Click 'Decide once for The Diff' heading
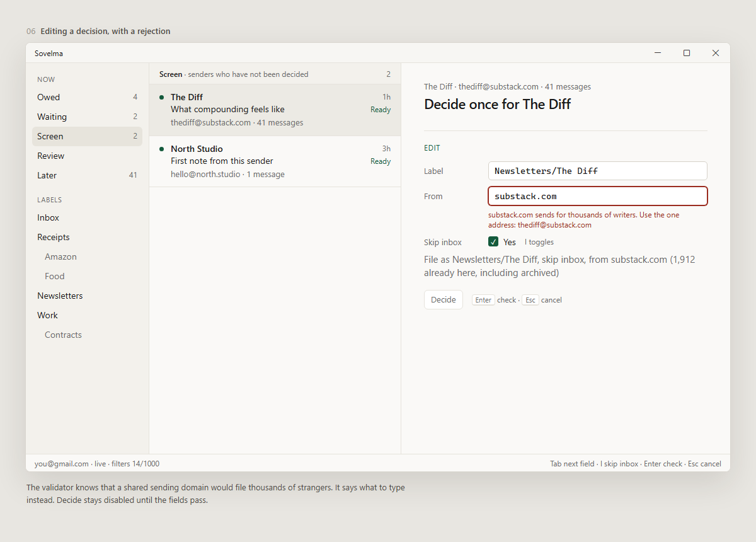The image size is (756, 542). pos(497,104)
